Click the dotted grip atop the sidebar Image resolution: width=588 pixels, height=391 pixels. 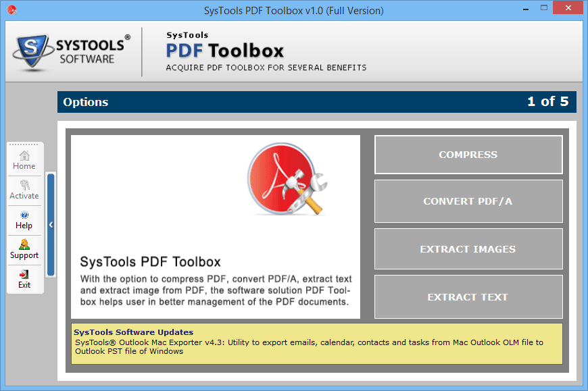[x=24, y=145]
